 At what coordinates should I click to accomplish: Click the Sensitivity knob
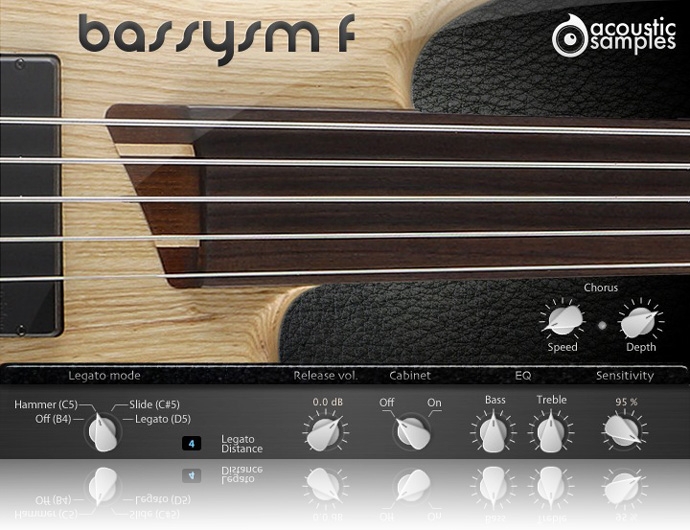624,432
